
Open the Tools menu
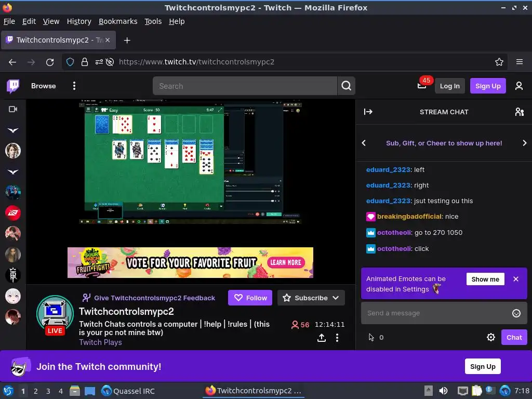[153, 21]
